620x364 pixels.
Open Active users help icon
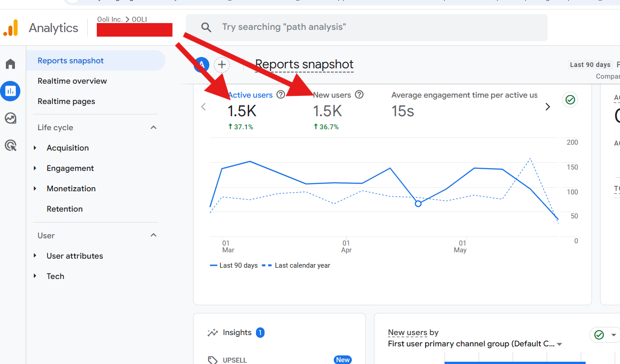coord(281,95)
